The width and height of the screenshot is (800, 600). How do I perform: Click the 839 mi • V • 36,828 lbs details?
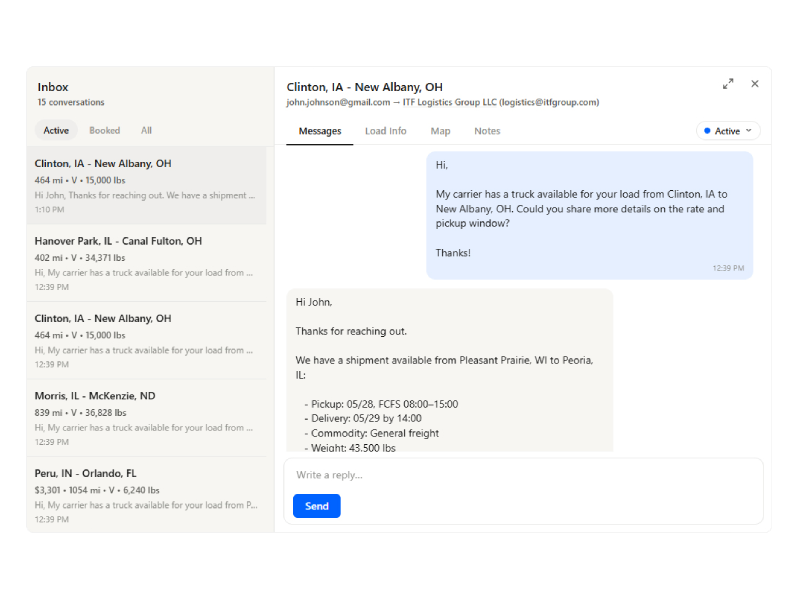[x=81, y=413]
